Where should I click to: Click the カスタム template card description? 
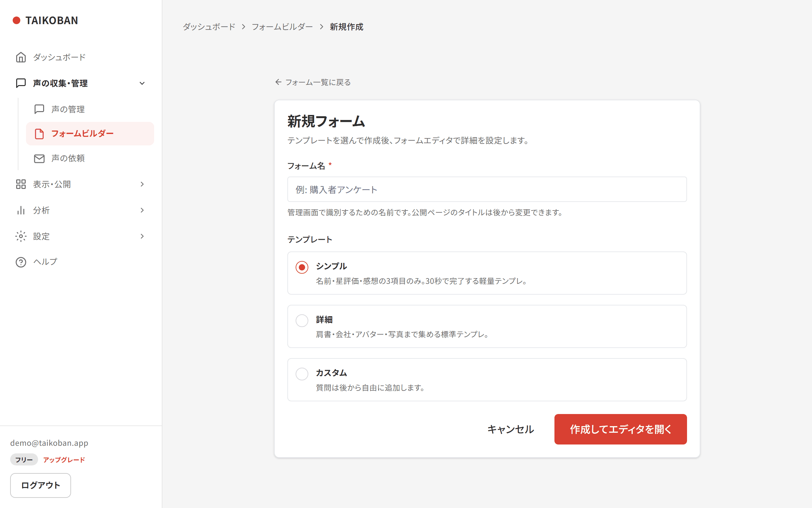(x=370, y=388)
